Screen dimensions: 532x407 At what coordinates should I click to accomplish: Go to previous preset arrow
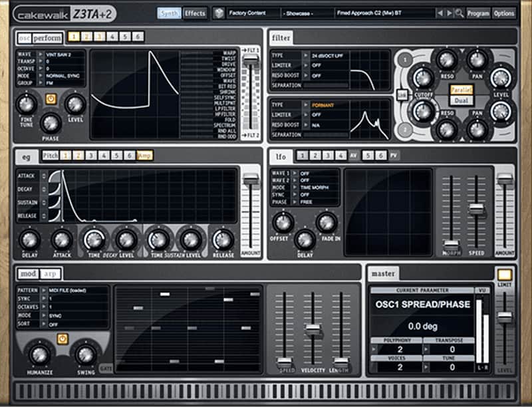click(x=440, y=13)
